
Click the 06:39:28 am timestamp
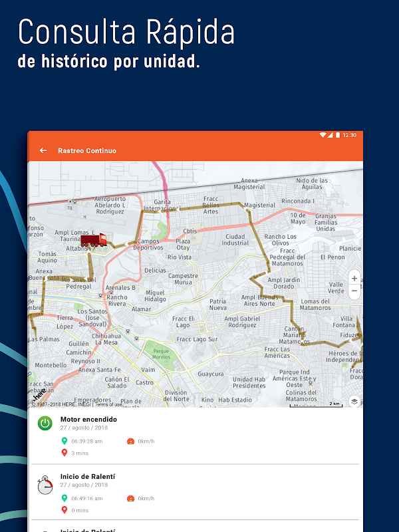(x=87, y=441)
